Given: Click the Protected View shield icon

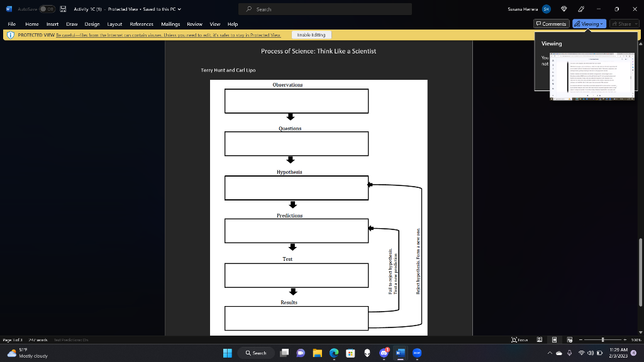Looking at the screenshot, I should 11,35.
